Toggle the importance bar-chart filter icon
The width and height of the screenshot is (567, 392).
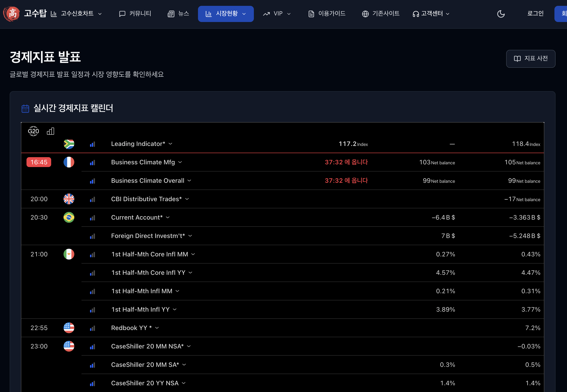50,131
